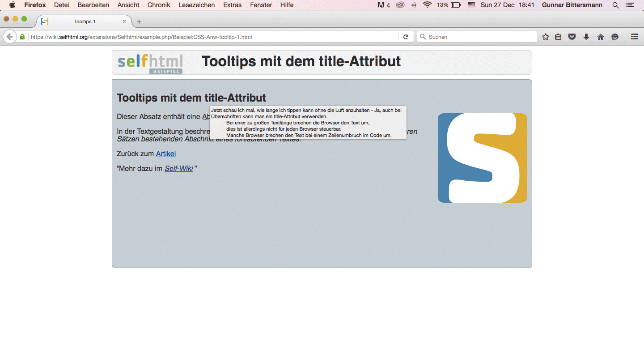Open the Datei menu
This screenshot has height=358, width=644.
[x=62, y=5]
